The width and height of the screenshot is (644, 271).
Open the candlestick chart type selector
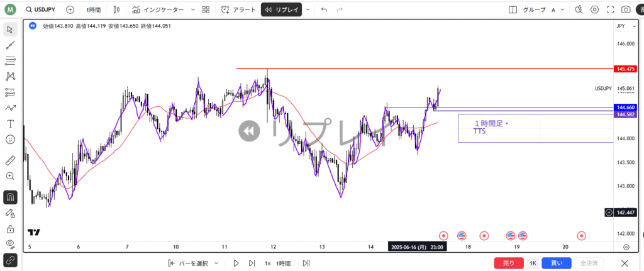[x=116, y=9]
